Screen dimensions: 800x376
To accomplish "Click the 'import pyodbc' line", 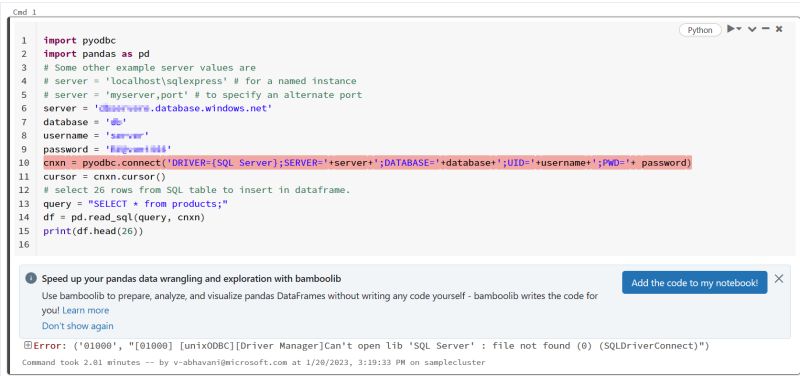I will point(80,40).
